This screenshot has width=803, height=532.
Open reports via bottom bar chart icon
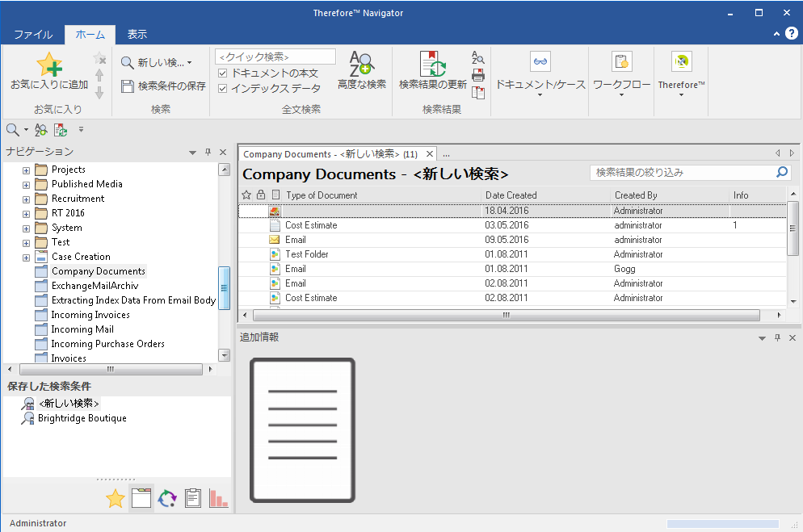coord(218,498)
